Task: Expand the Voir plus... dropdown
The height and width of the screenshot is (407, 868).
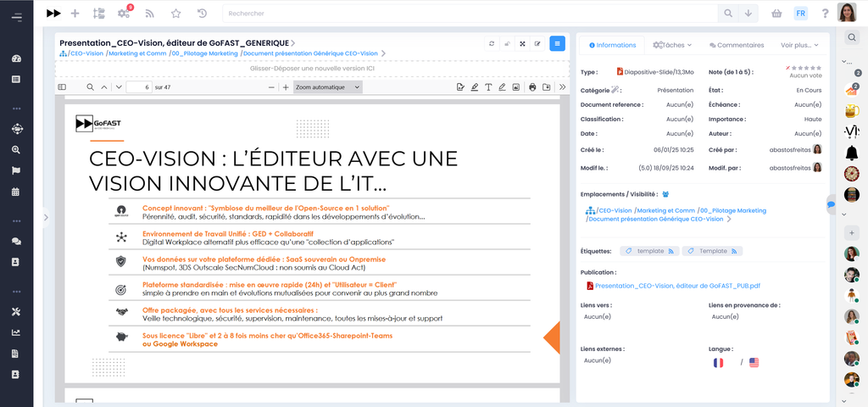Action: click(x=799, y=45)
